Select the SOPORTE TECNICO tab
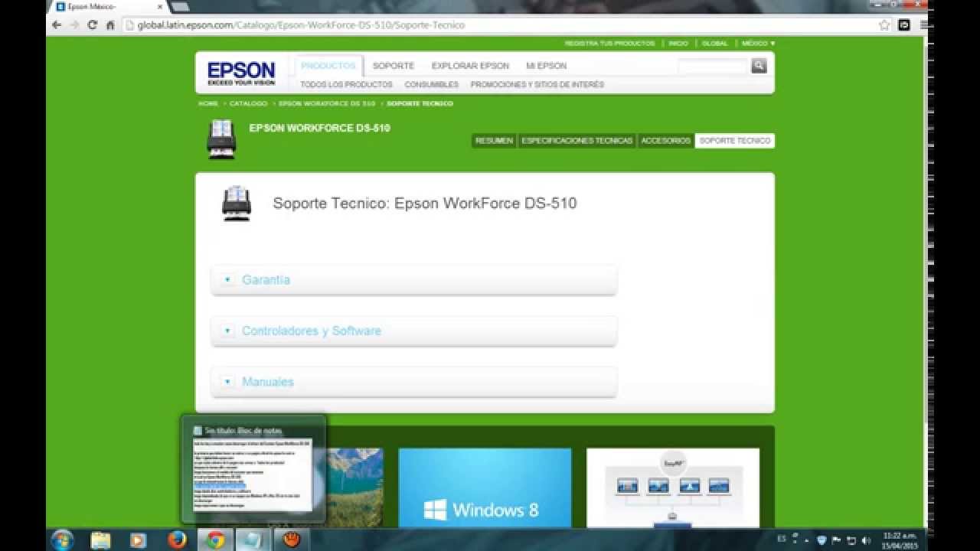Image resolution: width=980 pixels, height=551 pixels. pyautogui.click(x=735, y=141)
